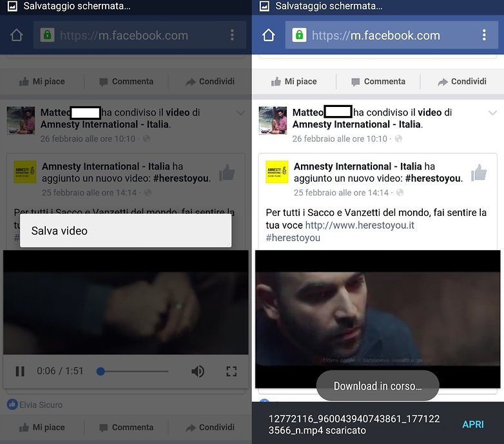Click green padlock icon in right screenshot

(x=299, y=35)
